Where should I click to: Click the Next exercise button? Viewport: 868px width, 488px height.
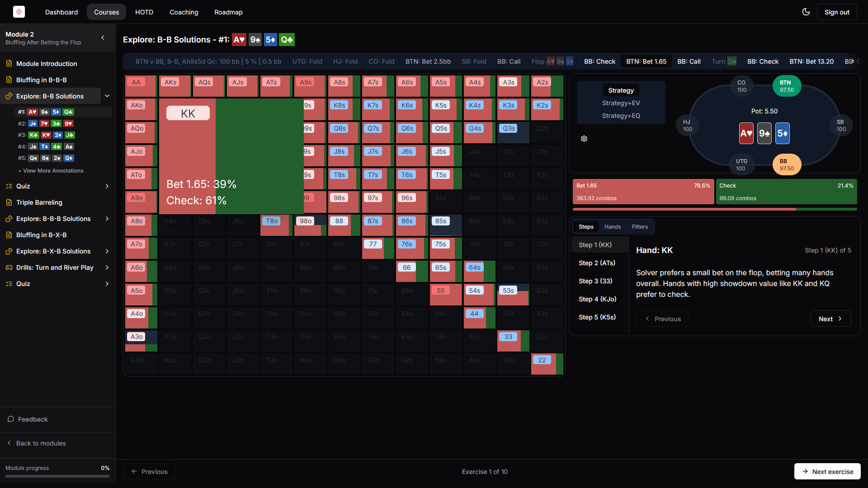coord(827,471)
